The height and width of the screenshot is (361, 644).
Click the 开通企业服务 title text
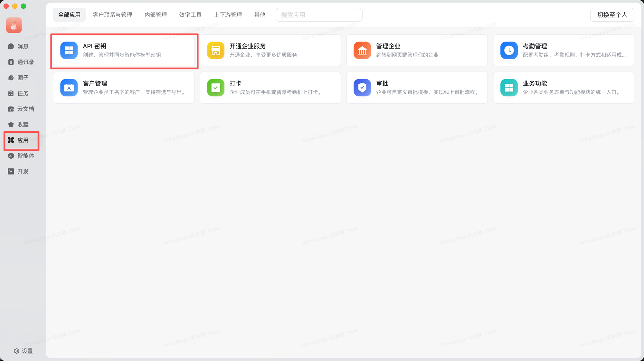[x=247, y=46]
